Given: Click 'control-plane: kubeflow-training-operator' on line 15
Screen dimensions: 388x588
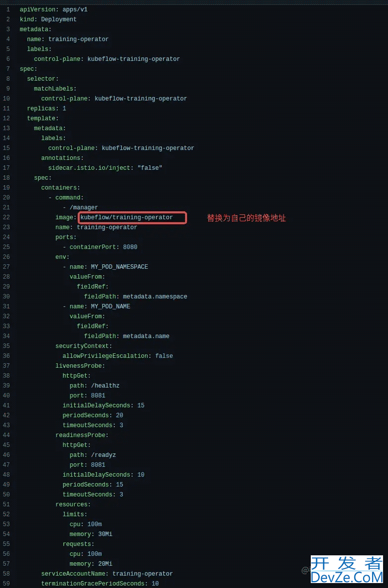Looking at the screenshot, I should click(121, 148).
